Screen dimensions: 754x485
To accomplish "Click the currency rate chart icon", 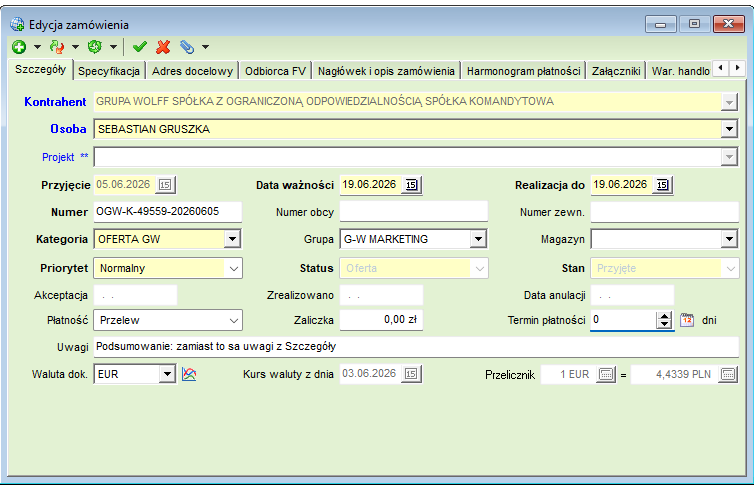I will (189, 374).
